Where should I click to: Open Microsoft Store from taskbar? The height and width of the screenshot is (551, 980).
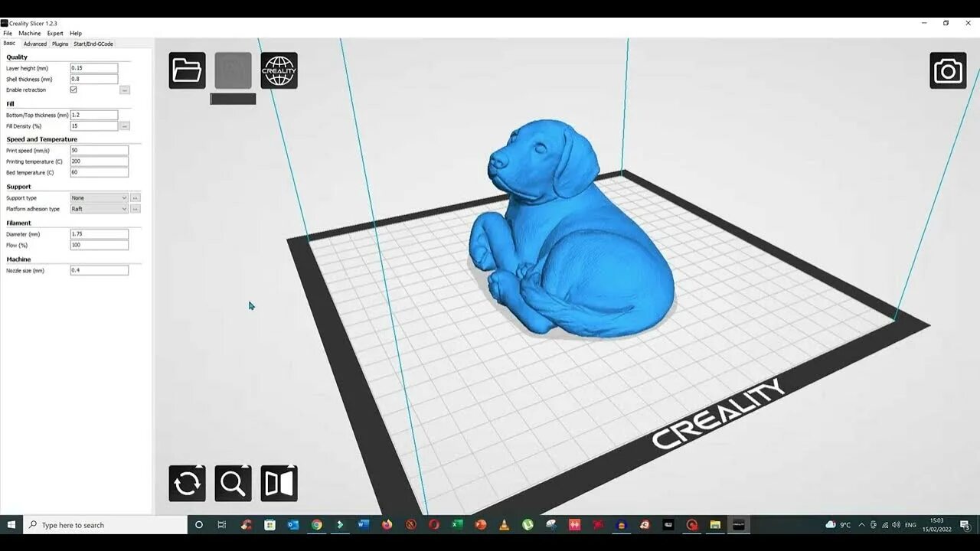269,525
